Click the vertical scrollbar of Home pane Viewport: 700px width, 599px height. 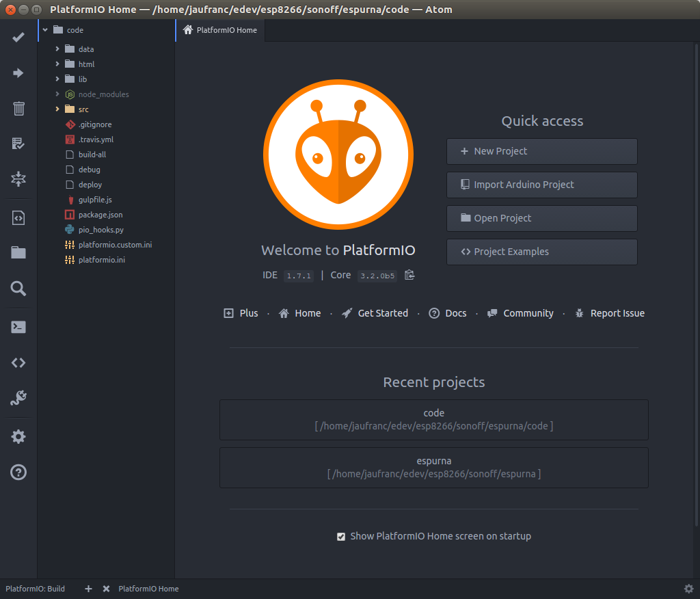click(697, 286)
